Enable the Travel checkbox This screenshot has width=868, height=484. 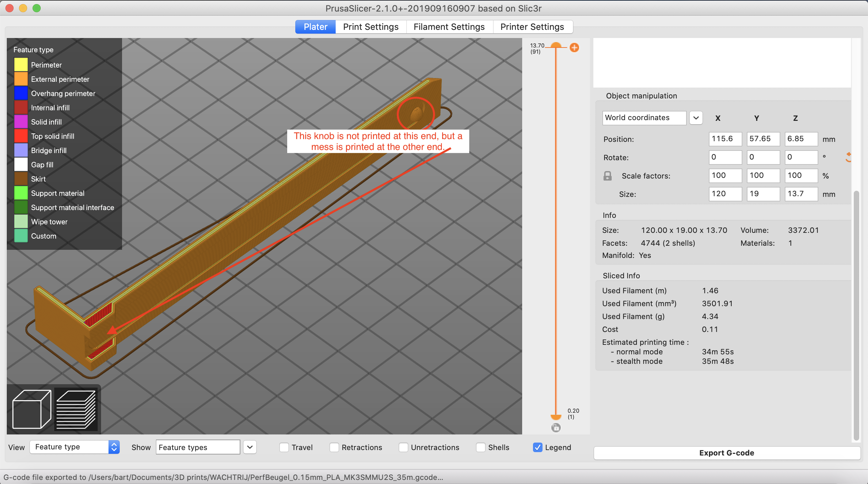[284, 447]
